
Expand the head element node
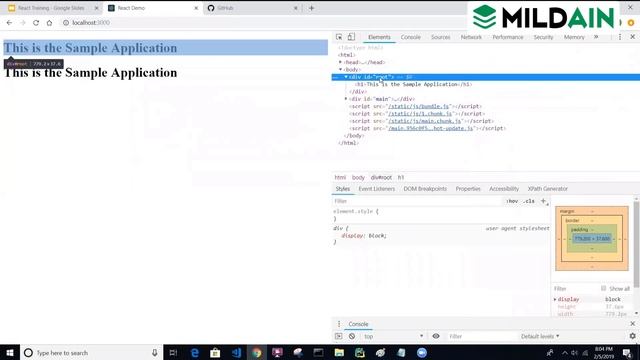pyautogui.click(x=340, y=62)
